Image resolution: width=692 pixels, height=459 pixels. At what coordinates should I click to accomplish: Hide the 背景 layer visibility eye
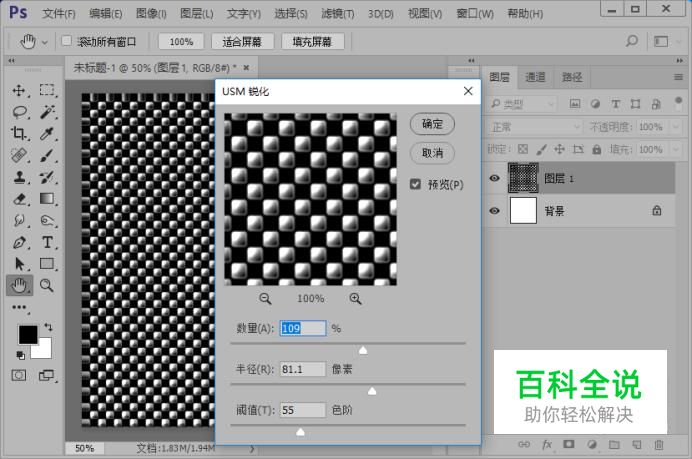tap(494, 211)
